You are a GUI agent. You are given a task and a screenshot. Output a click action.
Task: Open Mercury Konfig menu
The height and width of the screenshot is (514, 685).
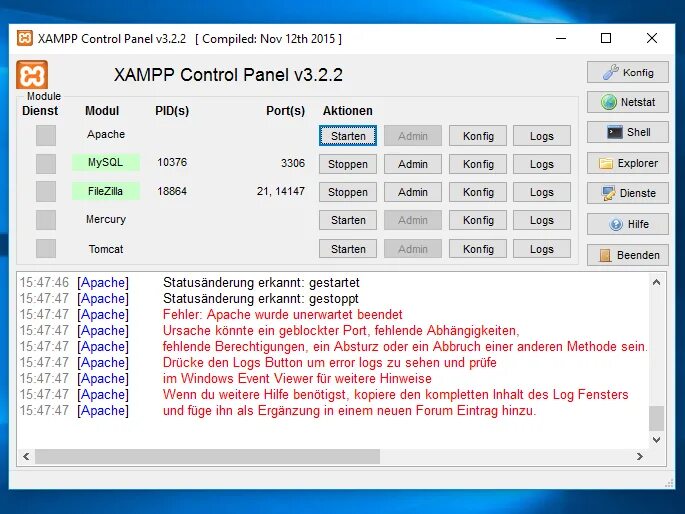(x=478, y=220)
